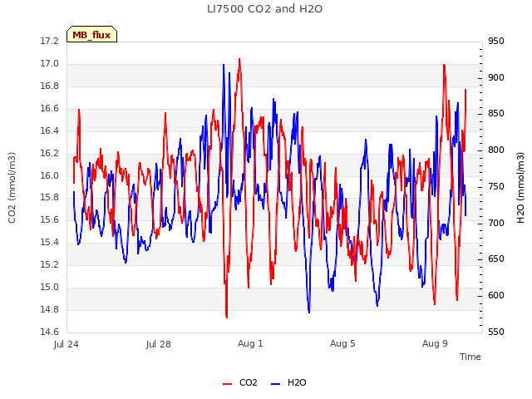Image resolution: width=532 pixels, height=399 pixels.
Task: Click the 600 right axis value
Action: (496, 296)
